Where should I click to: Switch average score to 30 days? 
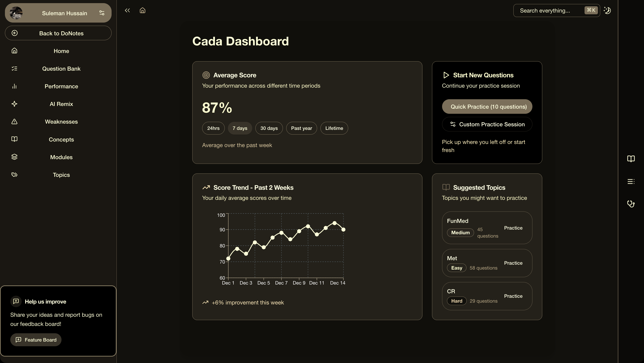click(x=269, y=128)
